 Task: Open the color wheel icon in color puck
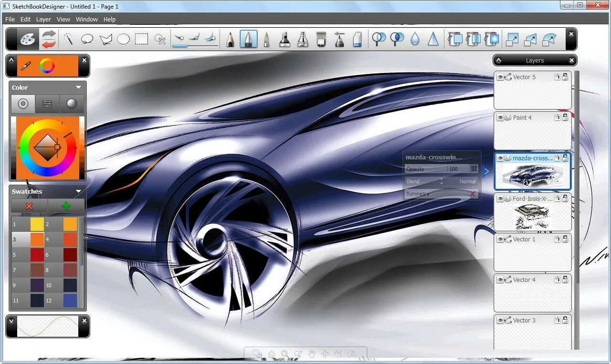47,66
